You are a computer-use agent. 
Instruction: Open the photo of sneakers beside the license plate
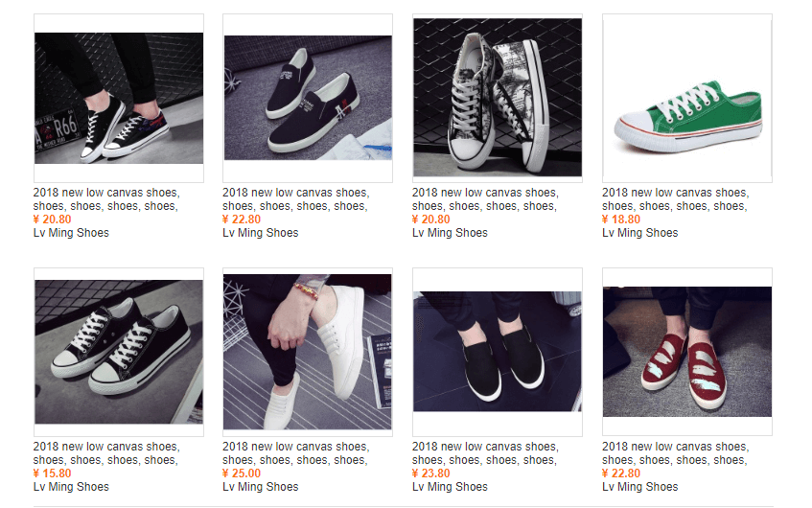[118, 98]
